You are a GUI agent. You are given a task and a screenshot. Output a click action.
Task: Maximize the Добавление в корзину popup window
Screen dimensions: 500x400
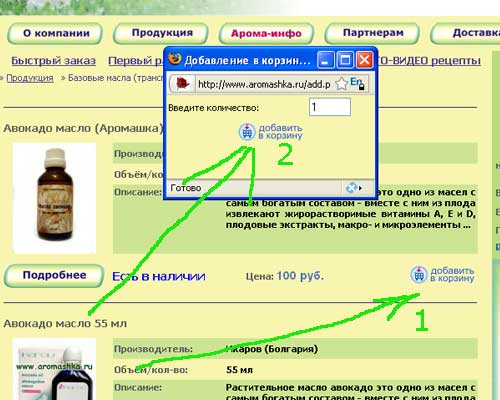click(x=345, y=60)
